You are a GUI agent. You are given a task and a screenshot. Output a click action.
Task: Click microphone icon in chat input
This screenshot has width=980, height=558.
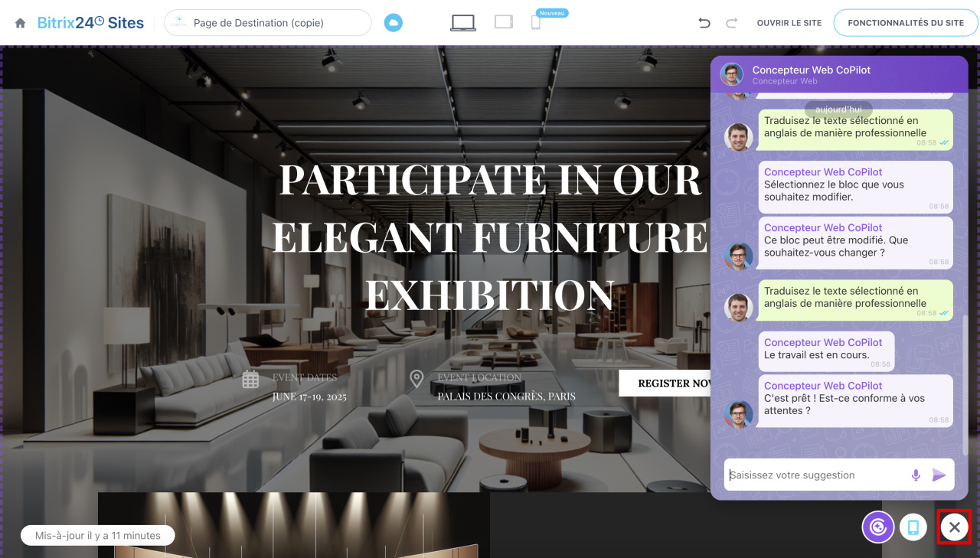click(916, 475)
